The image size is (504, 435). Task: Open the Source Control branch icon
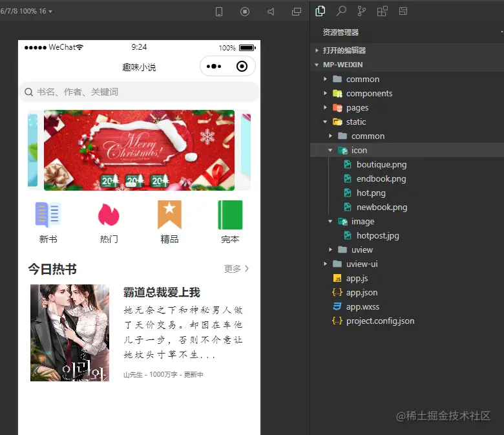(x=362, y=11)
